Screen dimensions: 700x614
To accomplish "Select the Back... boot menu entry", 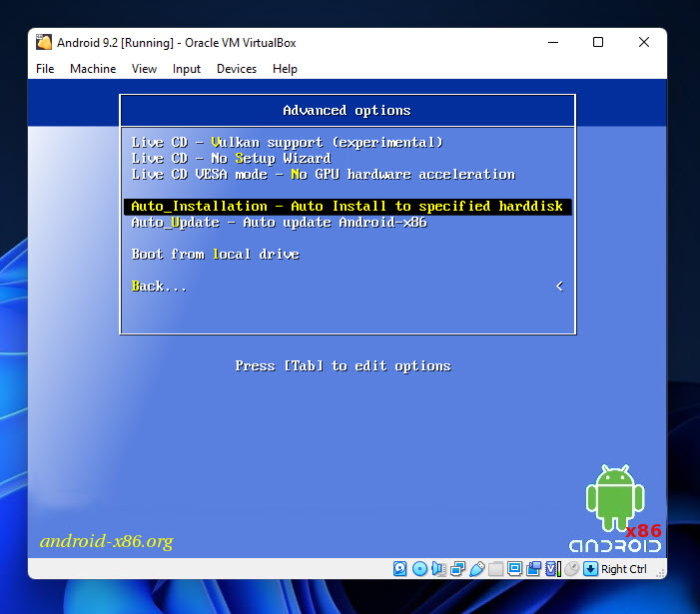I will point(159,287).
